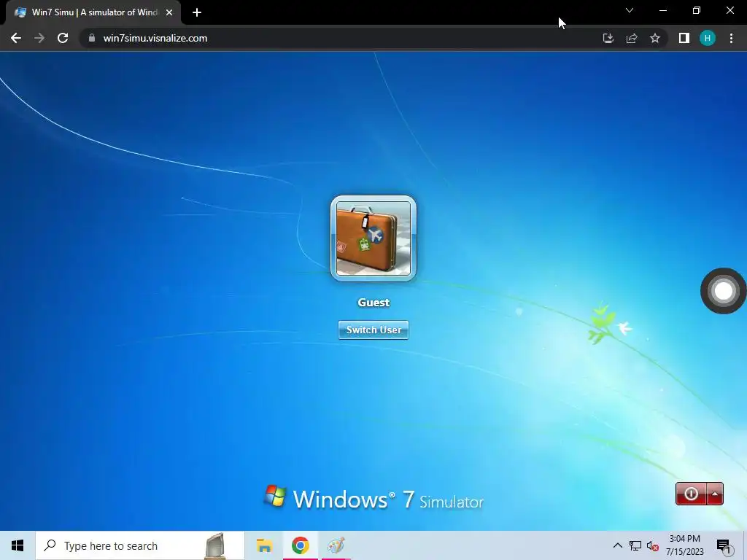Open the tab search chevron
The width and height of the screenshot is (747, 560).
tap(630, 10)
